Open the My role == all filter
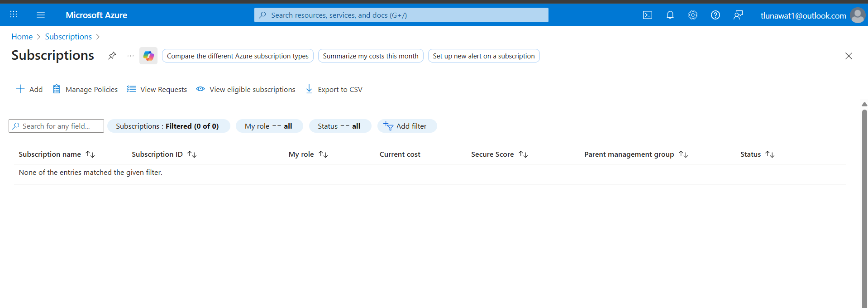Screen dimensions: 868x308 coord(269,126)
